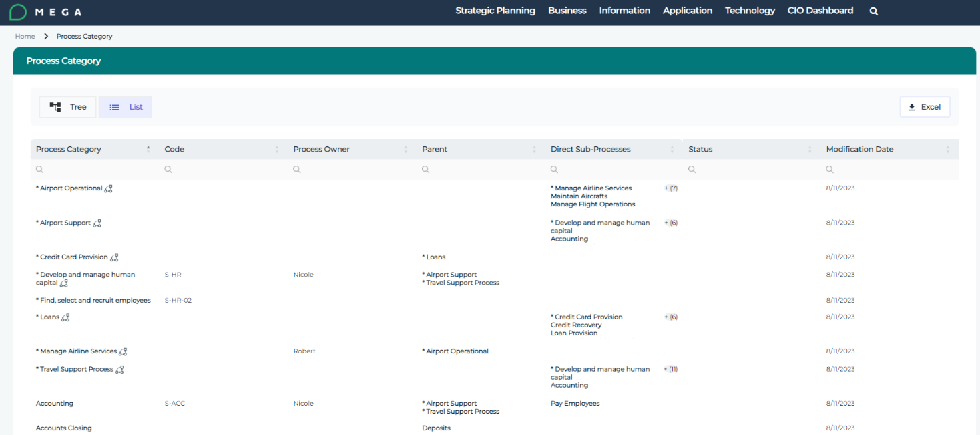The width and height of the screenshot is (980, 435).
Task: Open the Accounting process category row
Action: coord(55,404)
